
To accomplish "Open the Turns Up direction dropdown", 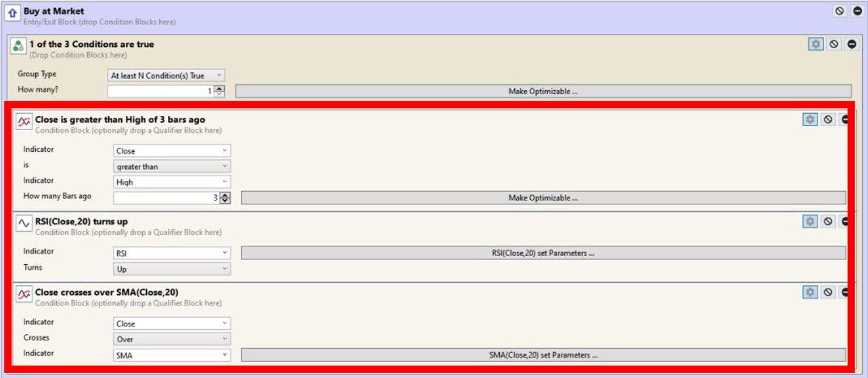I will click(x=172, y=269).
